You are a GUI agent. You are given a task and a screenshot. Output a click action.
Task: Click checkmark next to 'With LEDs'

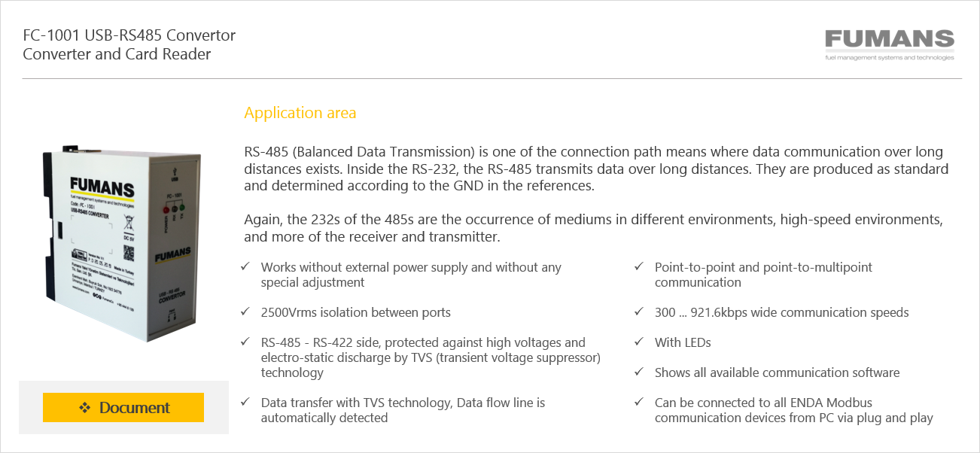pyautogui.click(x=638, y=342)
